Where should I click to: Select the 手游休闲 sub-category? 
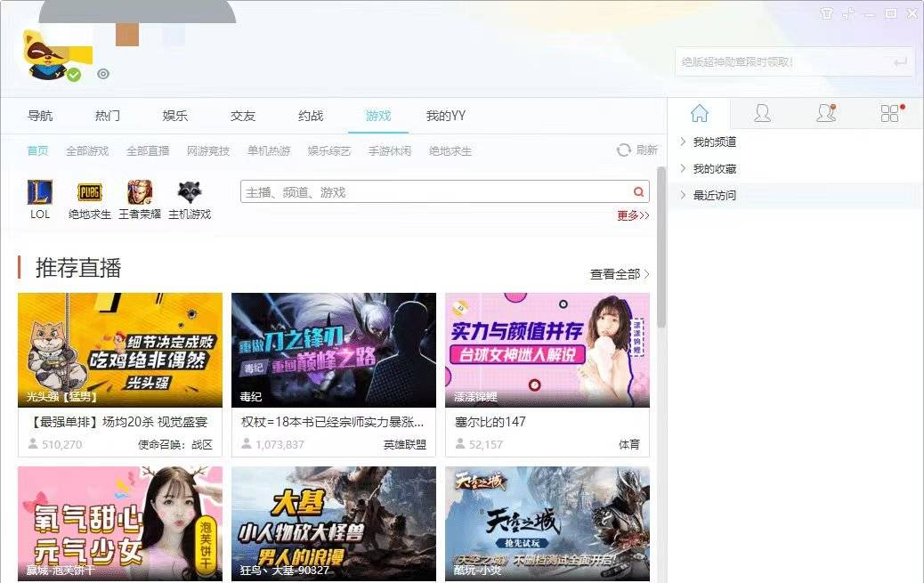click(390, 151)
